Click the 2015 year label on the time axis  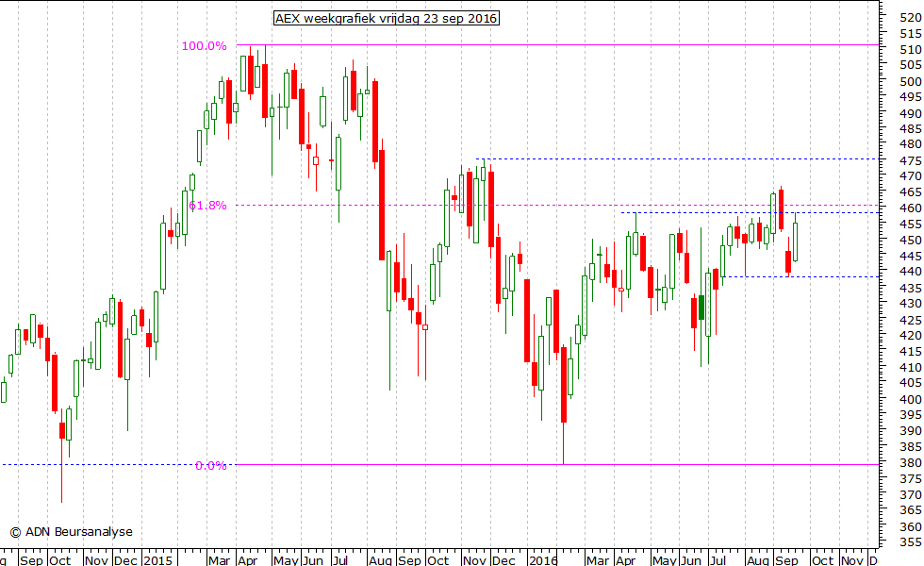[x=158, y=559]
